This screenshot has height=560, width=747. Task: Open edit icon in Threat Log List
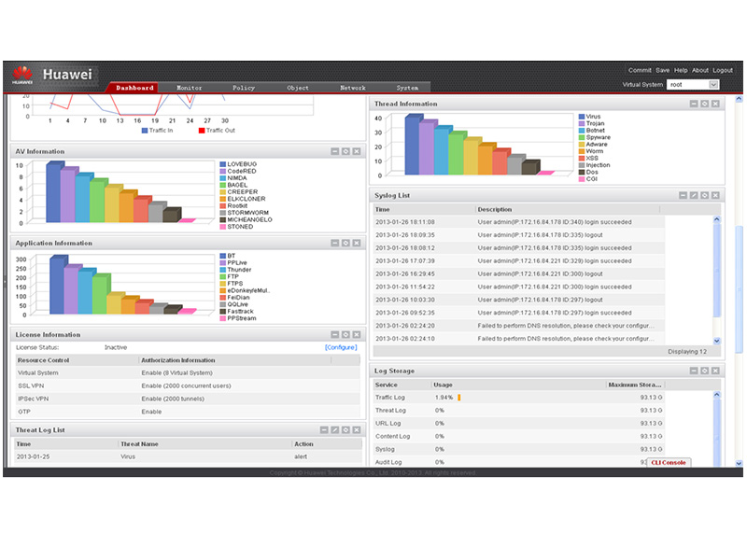tap(334, 430)
